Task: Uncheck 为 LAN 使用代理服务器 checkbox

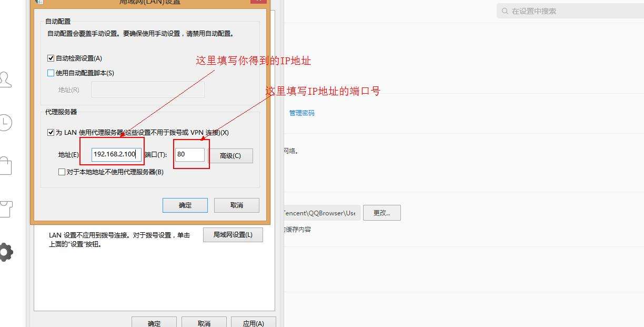Action: pyautogui.click(x=51, y=133)
